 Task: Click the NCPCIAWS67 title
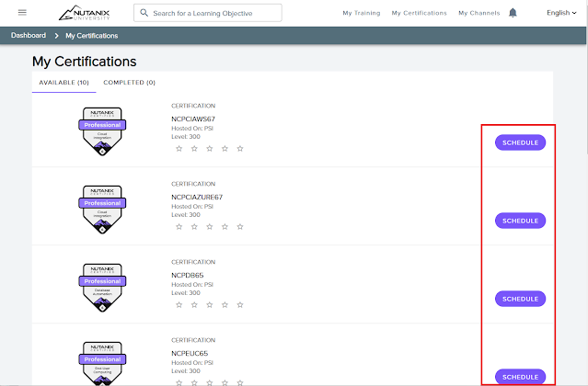pyautogui.click(x=193, y=119)
